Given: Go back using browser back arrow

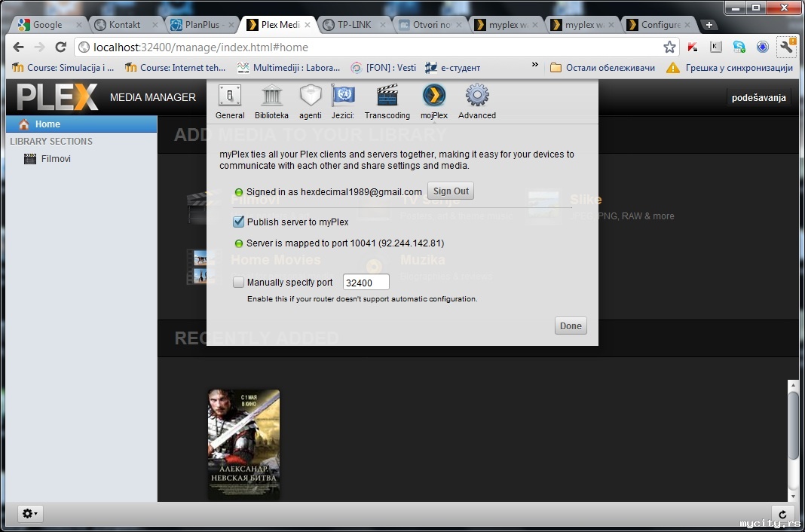Looking at the screenshot, I should coord(19,47).
